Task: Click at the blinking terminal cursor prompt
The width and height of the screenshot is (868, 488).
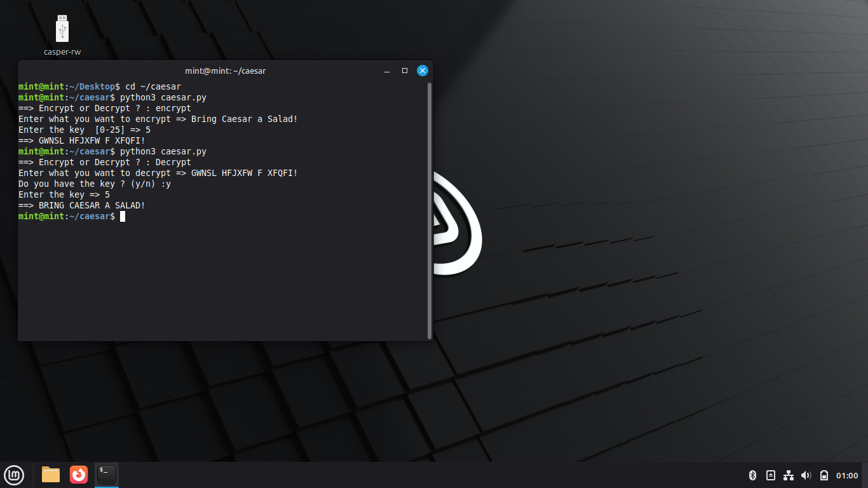Action: 123,217
